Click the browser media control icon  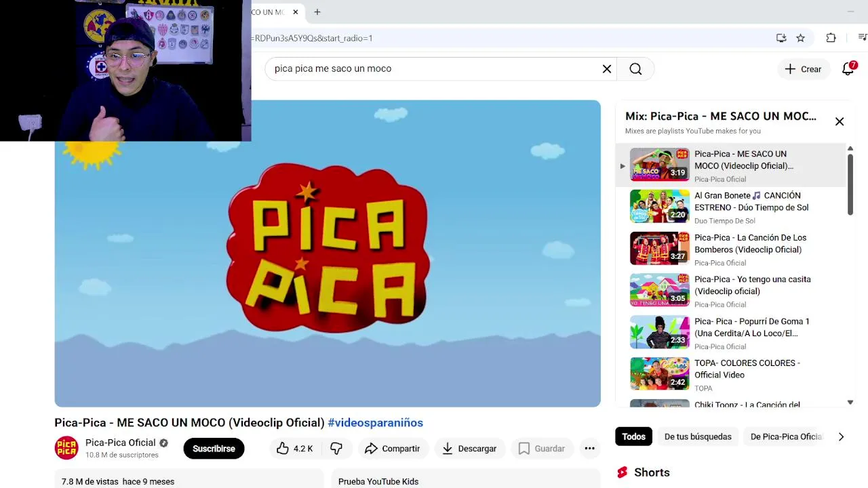pos(862,38)
